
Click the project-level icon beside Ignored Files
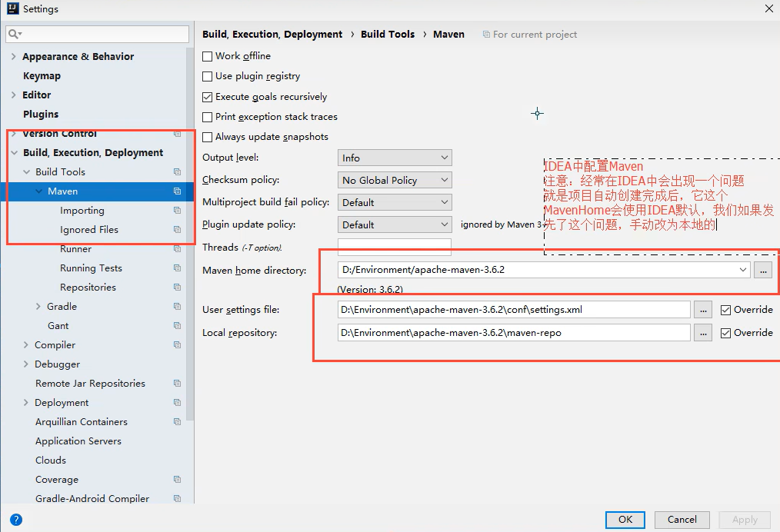coord(177,229)
